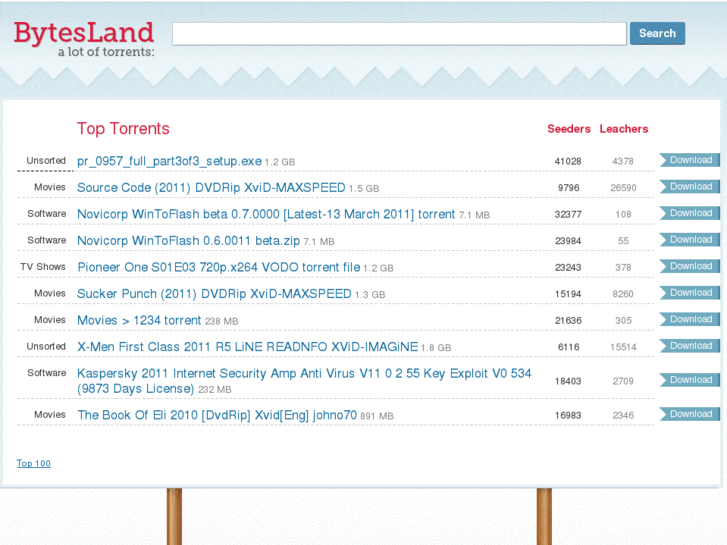Open pr_0957_full_part3of3_setup.exe torrent link
Screen dimensions: 727x545
click(169, 161)
